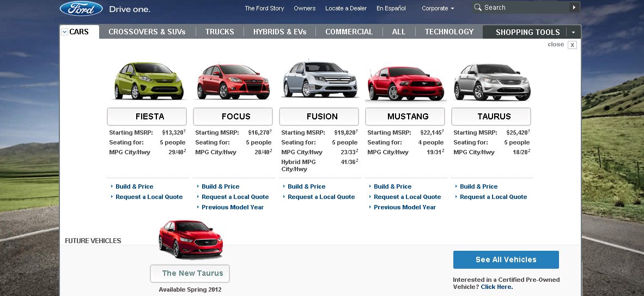The width and height of the screenshot is (644, 296).
Task: Follow the Certified Pre-Owned Click Here link
Action: pyautogui.click(x=497, y=287)
